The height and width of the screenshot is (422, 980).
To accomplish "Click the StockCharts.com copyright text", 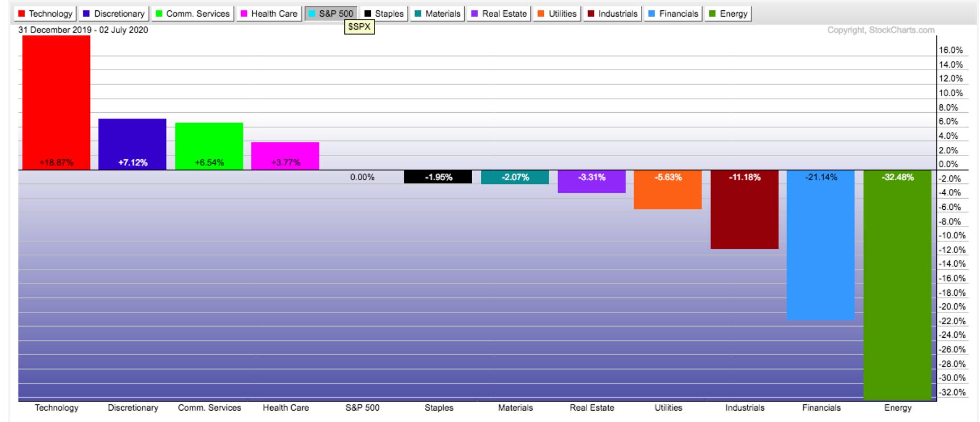I will click(x=881, y=30).
